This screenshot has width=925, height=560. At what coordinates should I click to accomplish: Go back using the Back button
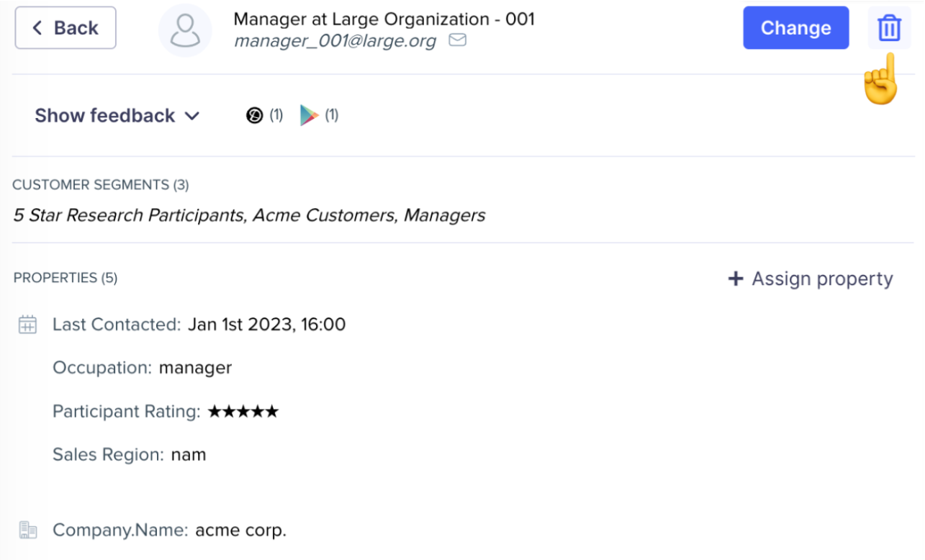[66, 28]
